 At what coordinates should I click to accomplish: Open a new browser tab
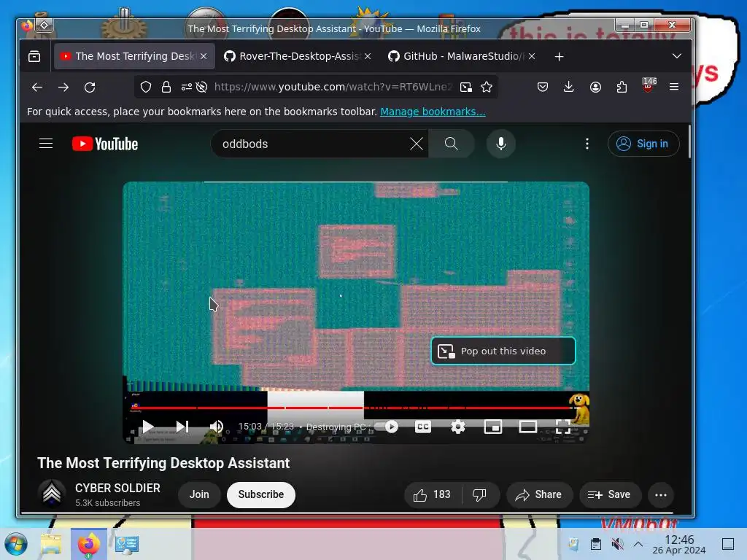560,57
